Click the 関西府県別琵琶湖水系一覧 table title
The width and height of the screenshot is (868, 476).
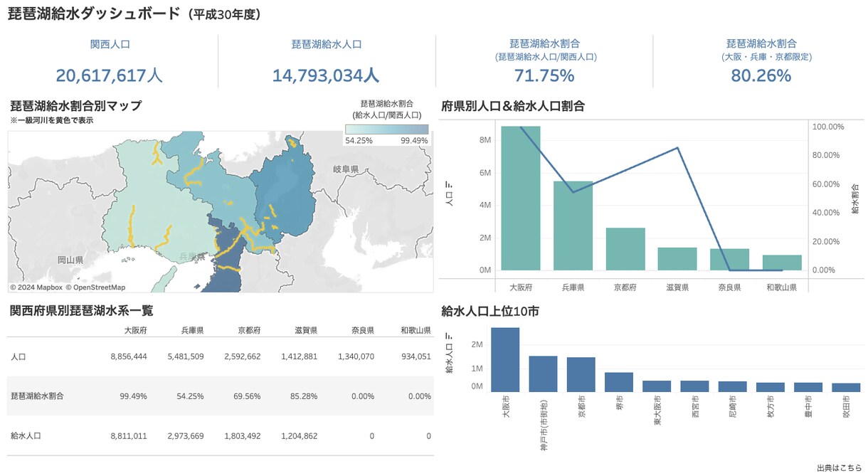click(82, 311)
